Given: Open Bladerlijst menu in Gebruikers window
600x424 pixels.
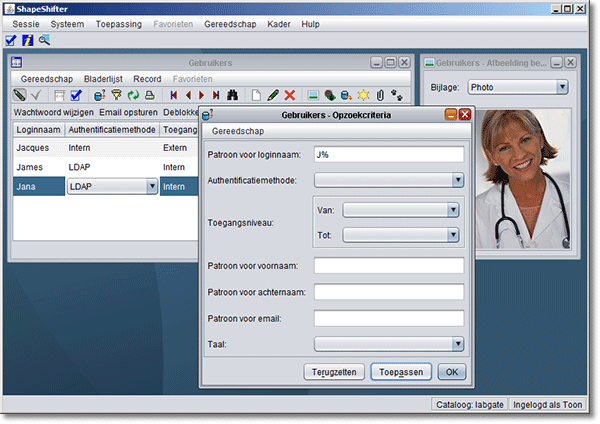Looking at the screenshot, I should click(x=103, y=79).
